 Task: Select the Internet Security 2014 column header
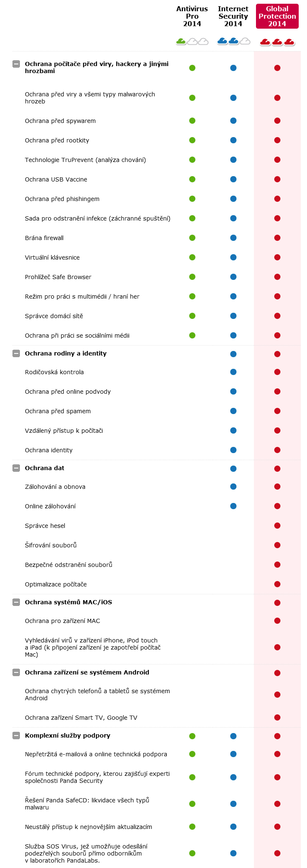(233, 16)
